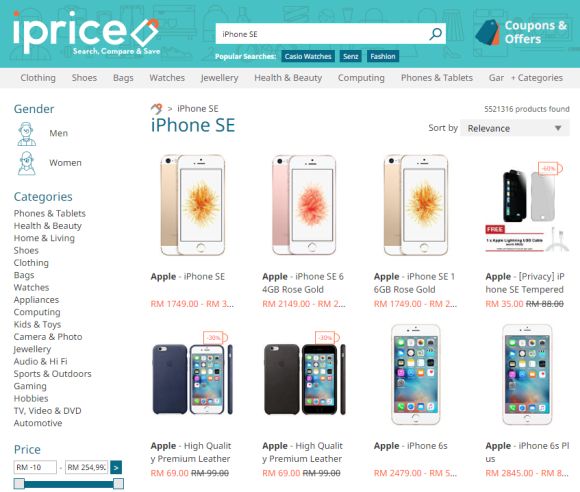The image size is (580, 492).
Task: Click the breadcrumb home icon
Action: coord(156,109)
